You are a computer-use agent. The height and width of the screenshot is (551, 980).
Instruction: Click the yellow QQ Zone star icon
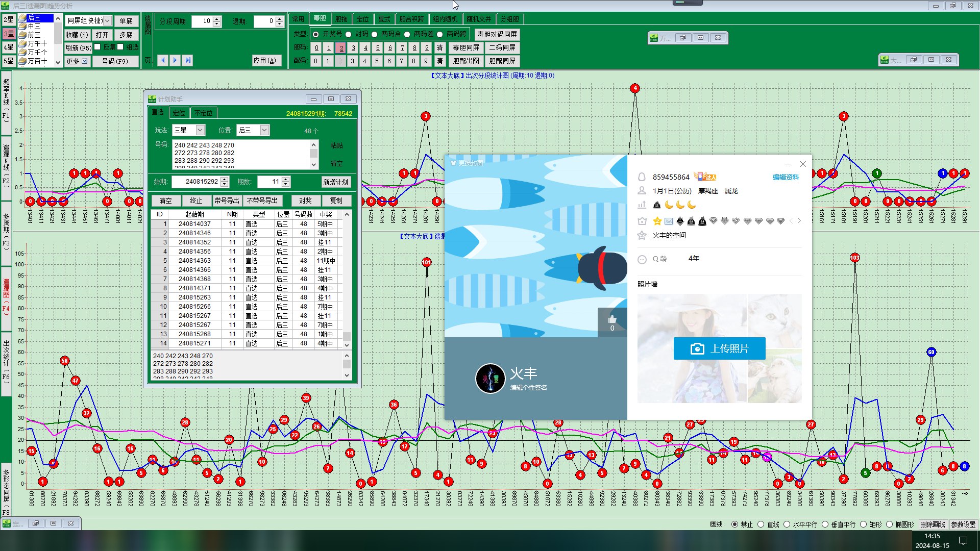coord(657,221)
